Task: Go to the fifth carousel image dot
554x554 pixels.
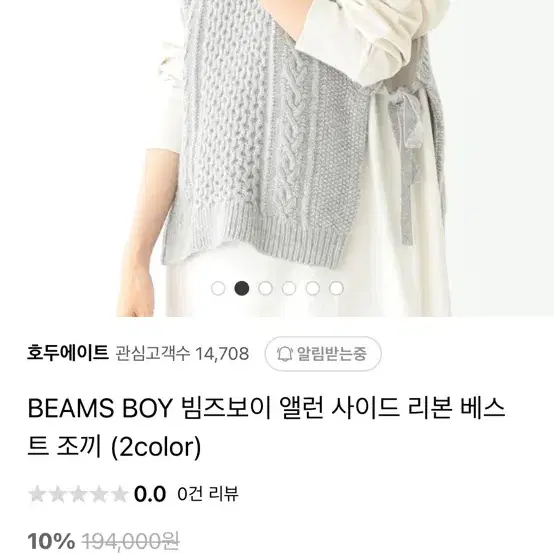Action: (313, 288)
